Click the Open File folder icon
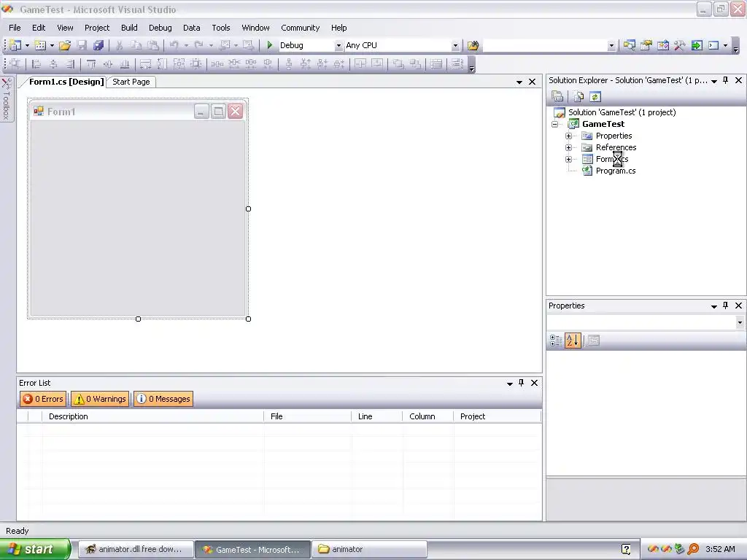747x560 pixels. pyautogui.click(x=65, y=45)
